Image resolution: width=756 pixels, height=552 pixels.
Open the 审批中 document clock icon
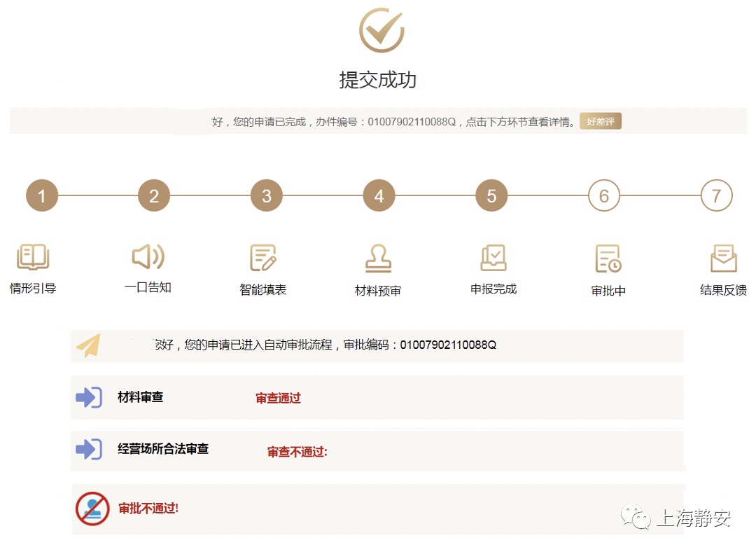608,258
